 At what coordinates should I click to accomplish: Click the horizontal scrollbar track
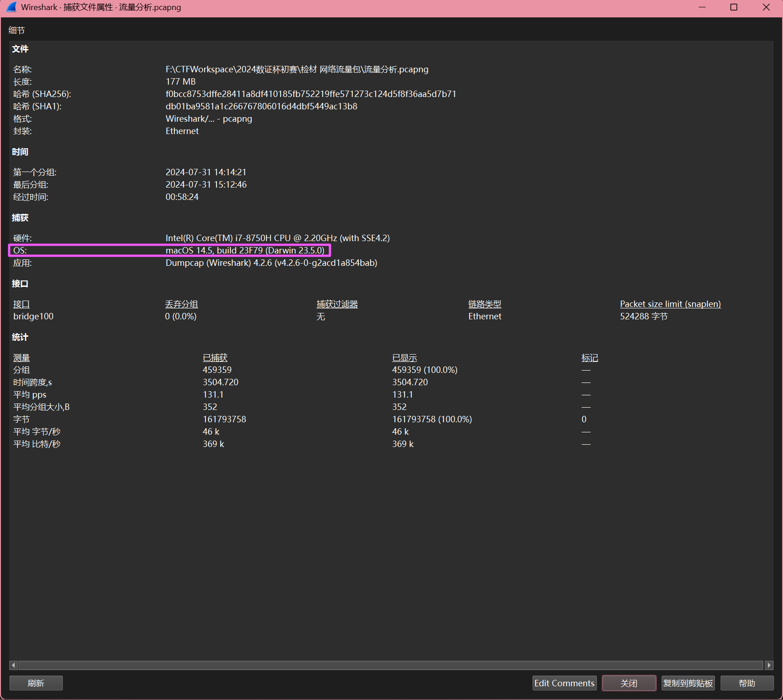(391, 665)
